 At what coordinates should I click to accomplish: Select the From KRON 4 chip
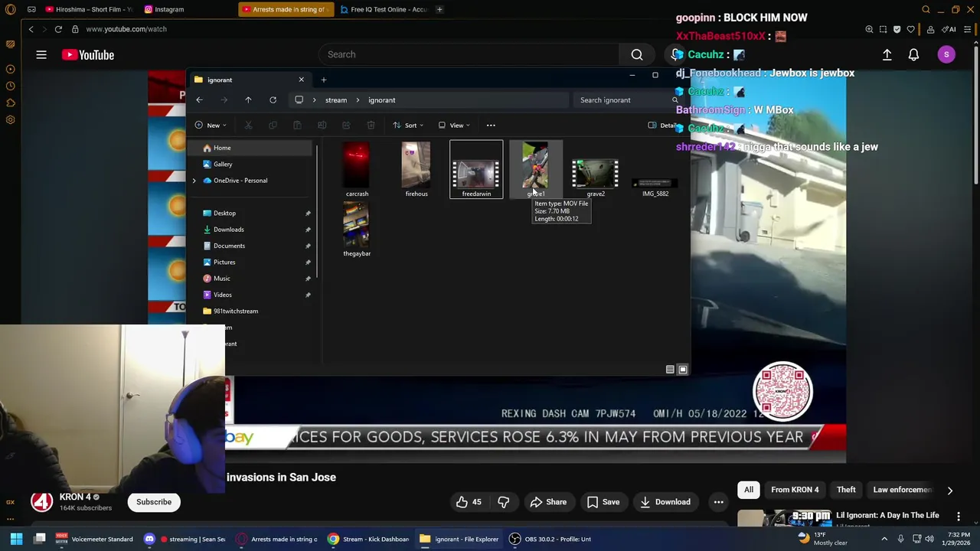pyautogui.click(x=795, y=490)
